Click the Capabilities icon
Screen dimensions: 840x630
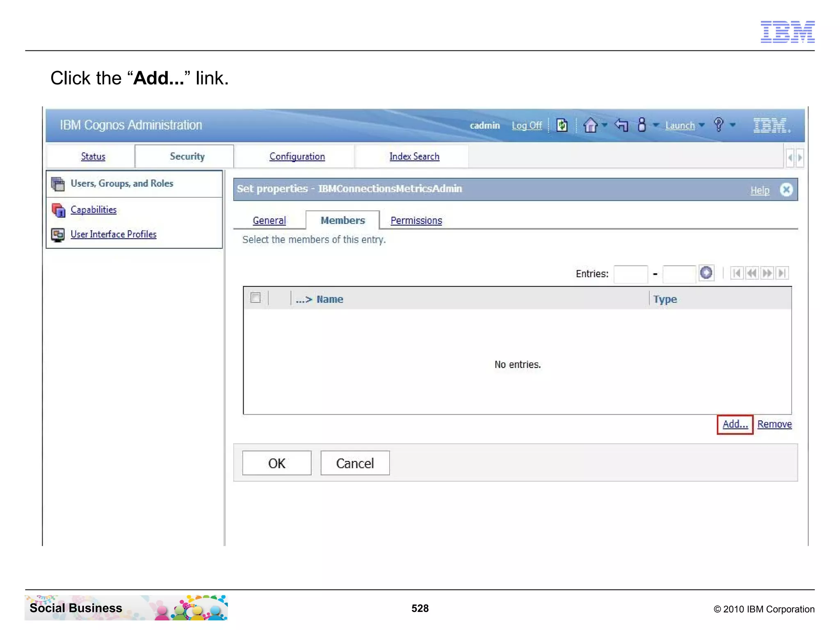[58, 210]
